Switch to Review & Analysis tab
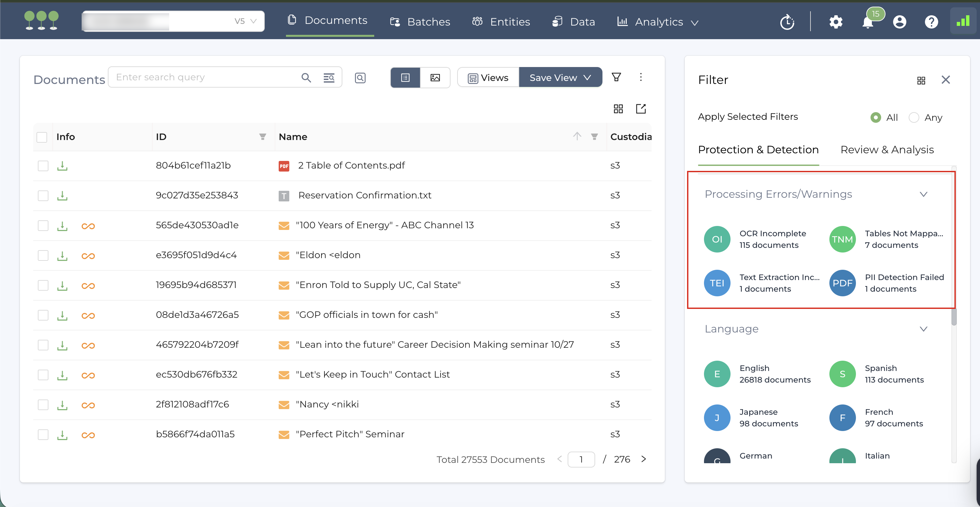 point(887,150)
